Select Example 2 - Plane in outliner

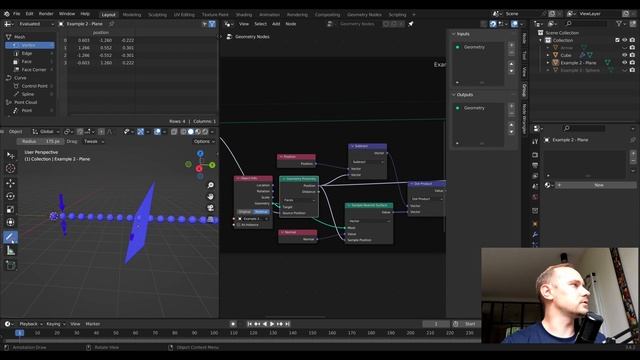point(578,63)
